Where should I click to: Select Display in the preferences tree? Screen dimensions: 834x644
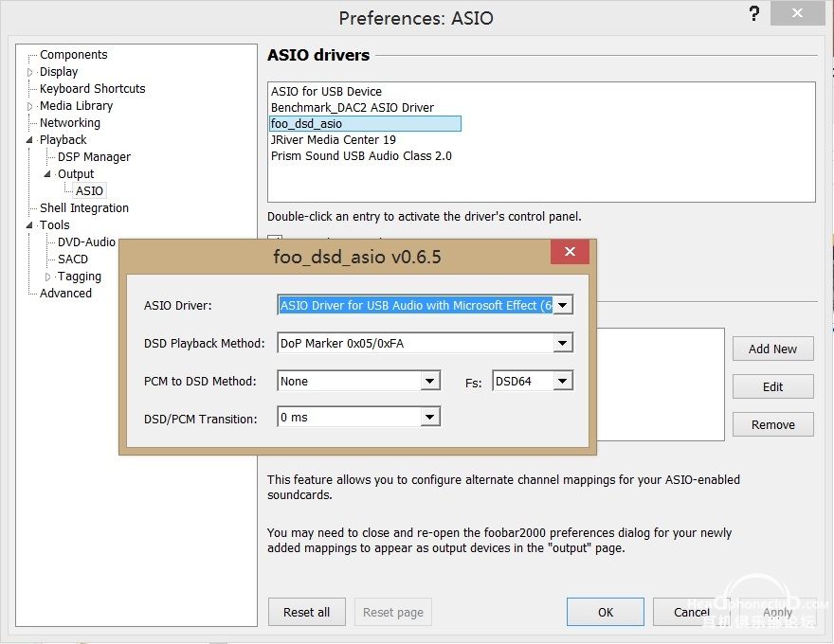tap(59, 72)
